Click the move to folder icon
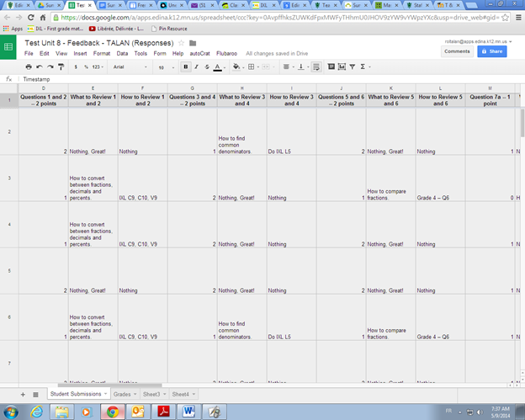Screen dimensions: 525x420 (193, 43)
